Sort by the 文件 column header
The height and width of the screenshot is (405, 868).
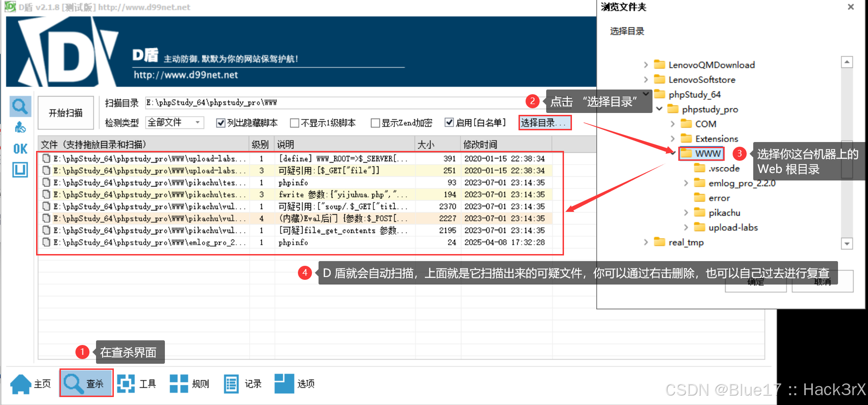[x=143, y=144]
